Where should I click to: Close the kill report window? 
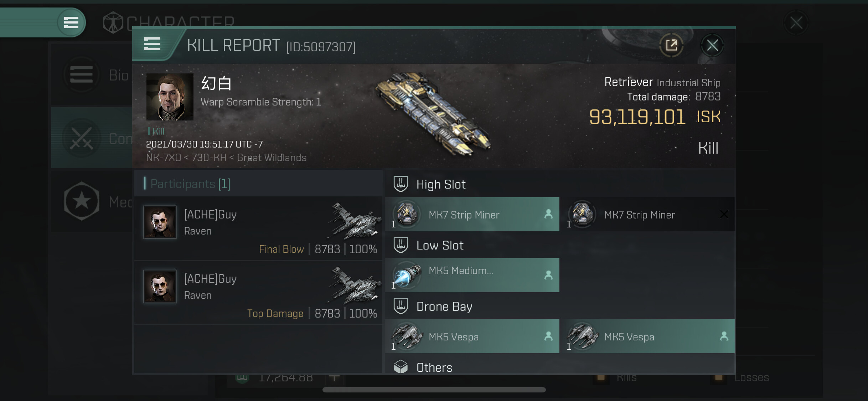tap(712, 45)
